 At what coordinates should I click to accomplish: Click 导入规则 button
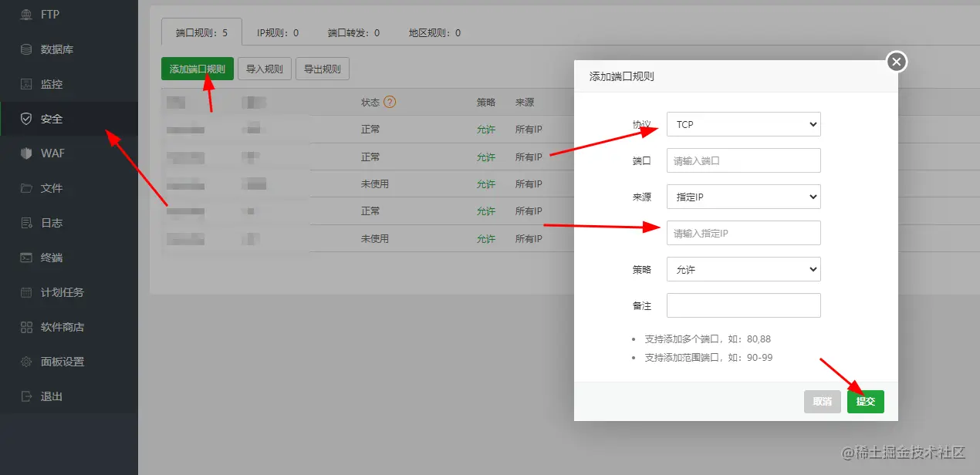(x=265, y=69)
